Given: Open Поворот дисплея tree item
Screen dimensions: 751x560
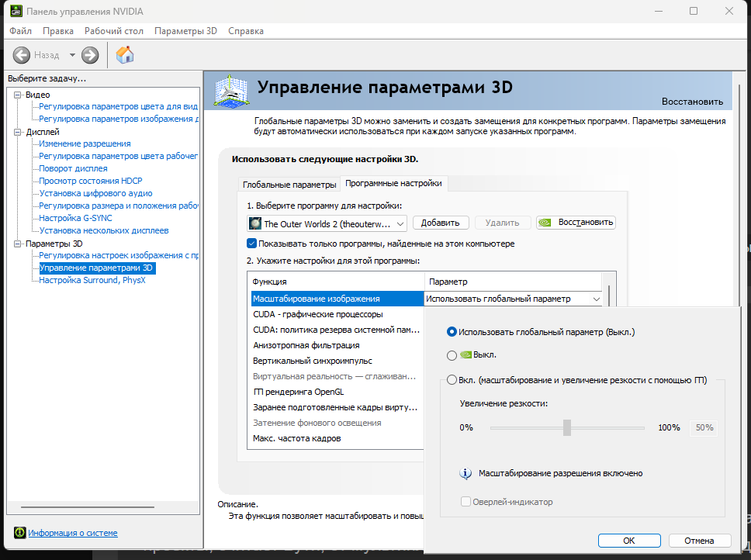Looking at the screenshot, I should 73,168.
